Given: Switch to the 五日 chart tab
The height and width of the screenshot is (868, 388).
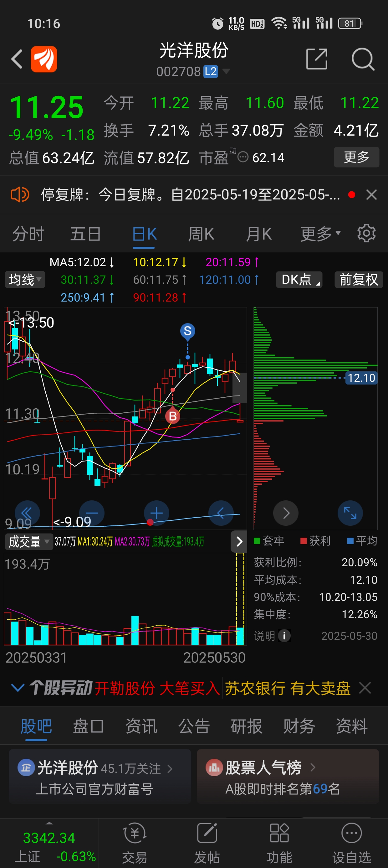Looking at the screenshot, I should point(85,234).
